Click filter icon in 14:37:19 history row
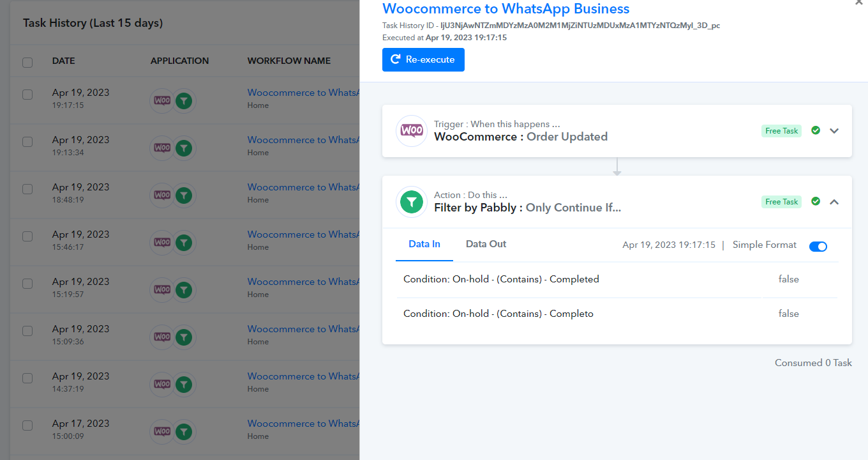Viewport: 868px width, 460px height. (184, 384)
